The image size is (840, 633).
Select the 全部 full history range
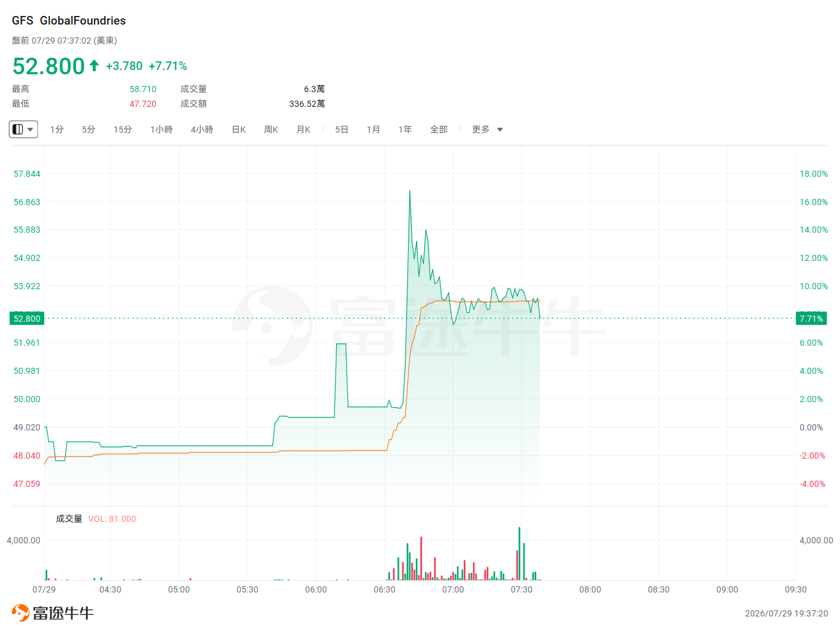[439, 130]
